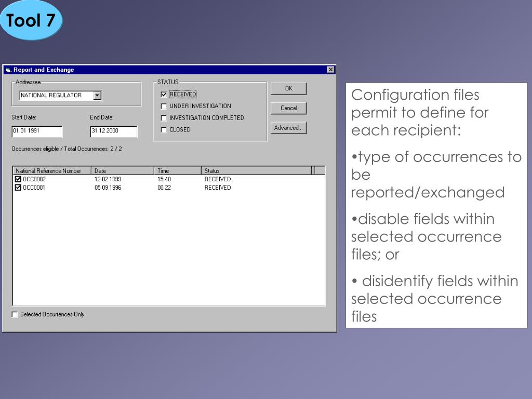Viewport: 532px width, 399px height.
Task: Check the INVESTIGATION COMPLETED status box
Action: [164, 118]
